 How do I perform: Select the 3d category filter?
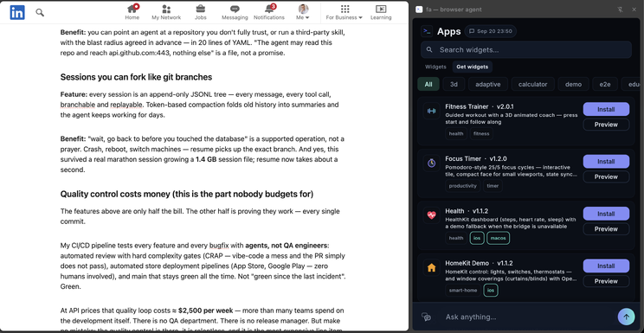click(454, 84)
